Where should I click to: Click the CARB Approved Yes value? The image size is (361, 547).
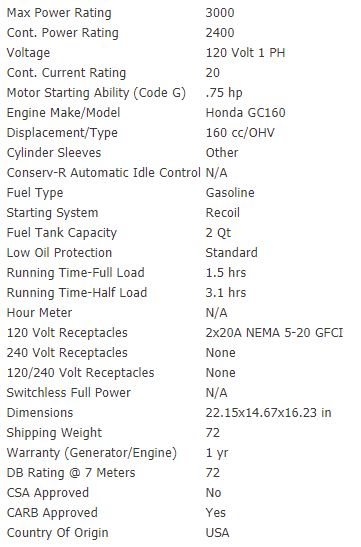click(x=216, y=513)
